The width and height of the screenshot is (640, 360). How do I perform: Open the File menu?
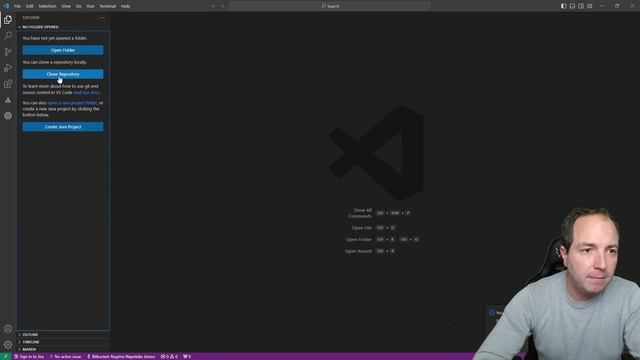coord(17,6)
